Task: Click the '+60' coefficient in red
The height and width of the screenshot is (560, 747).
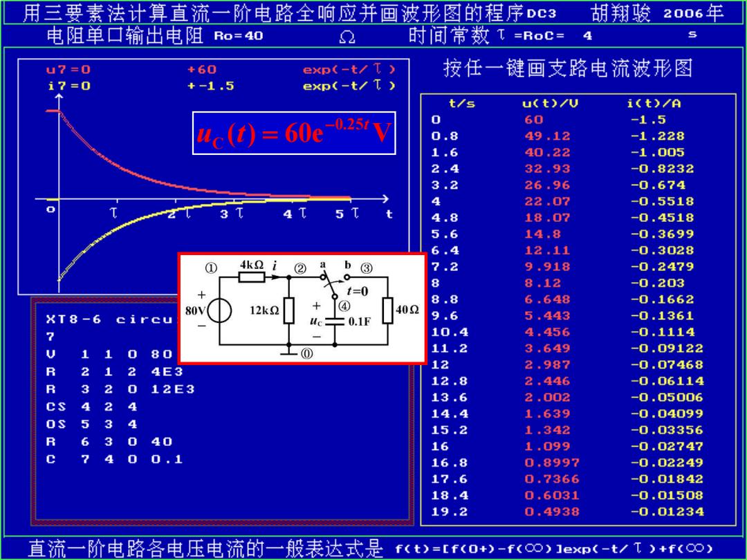Action: pos(202,70)
